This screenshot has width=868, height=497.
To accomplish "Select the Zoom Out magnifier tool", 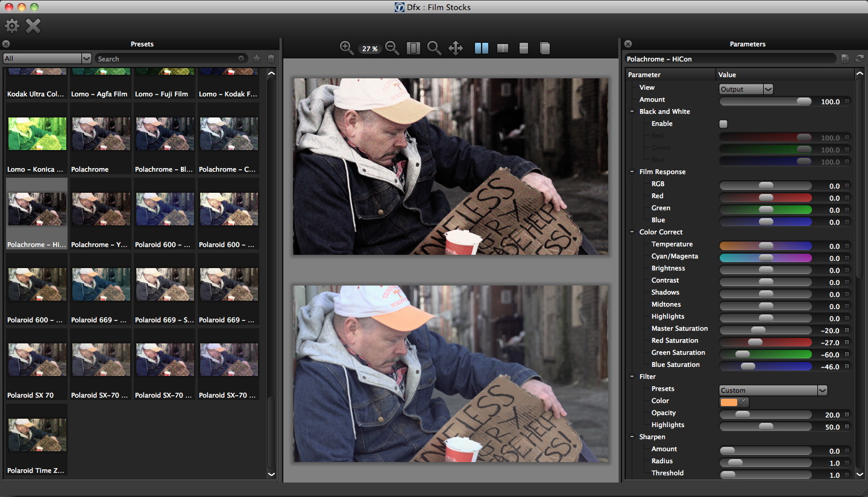I will [x=392, y=48].
